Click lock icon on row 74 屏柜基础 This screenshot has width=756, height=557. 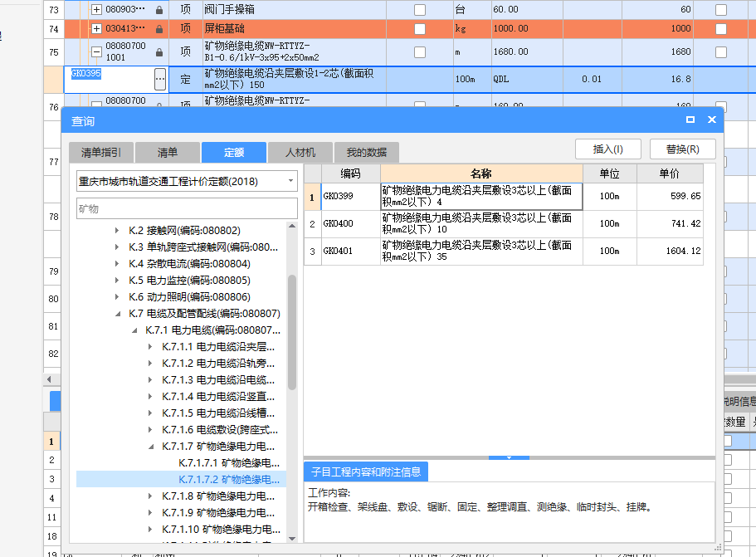[159, 29]
